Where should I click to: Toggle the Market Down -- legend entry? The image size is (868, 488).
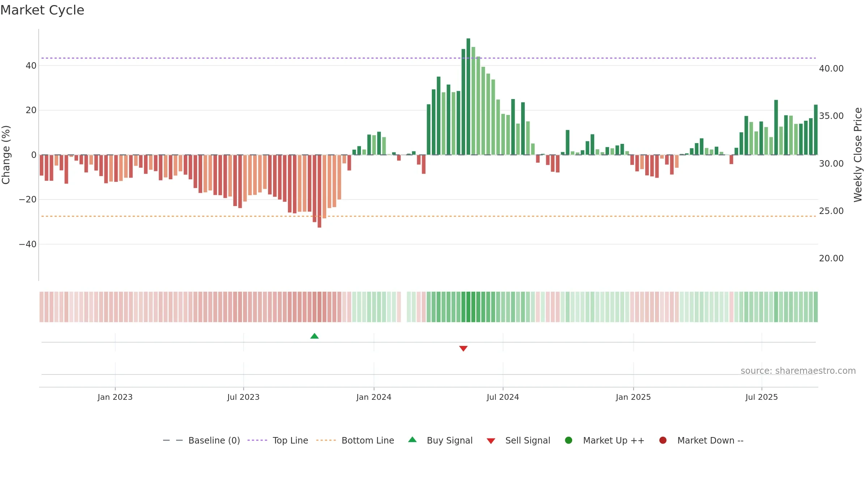point(701,440)
